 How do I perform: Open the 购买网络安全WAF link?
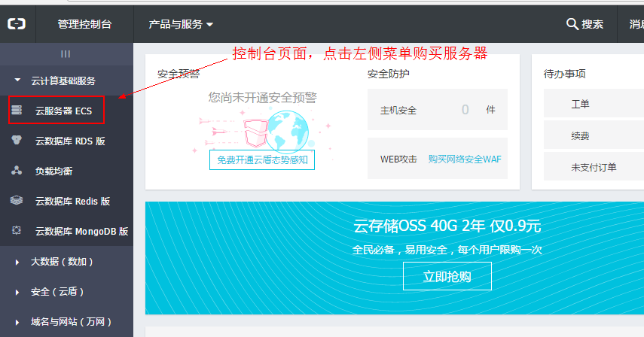click(x=464, y=159)
